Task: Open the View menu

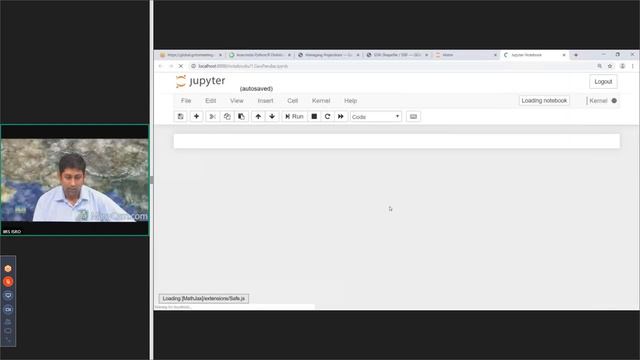Action: (x=236, y=100)
